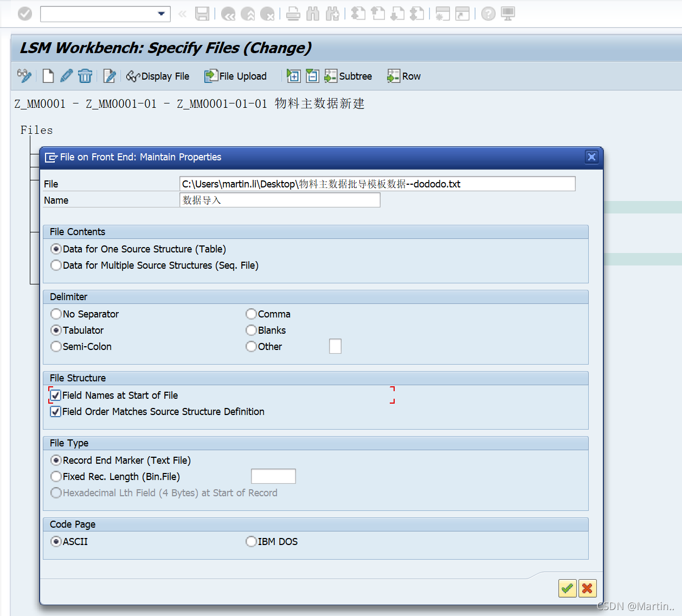Click the Display/Change toggle glasses-pencil icon

[24, 76]
